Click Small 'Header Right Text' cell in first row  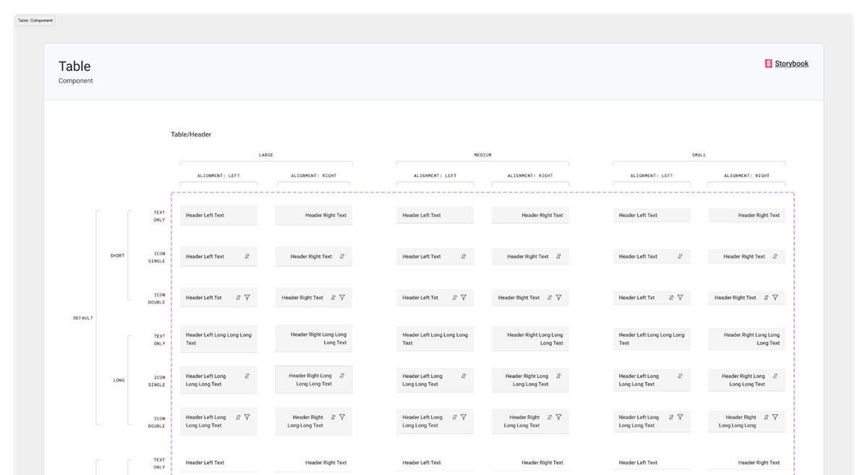click(x=746, y=215)
